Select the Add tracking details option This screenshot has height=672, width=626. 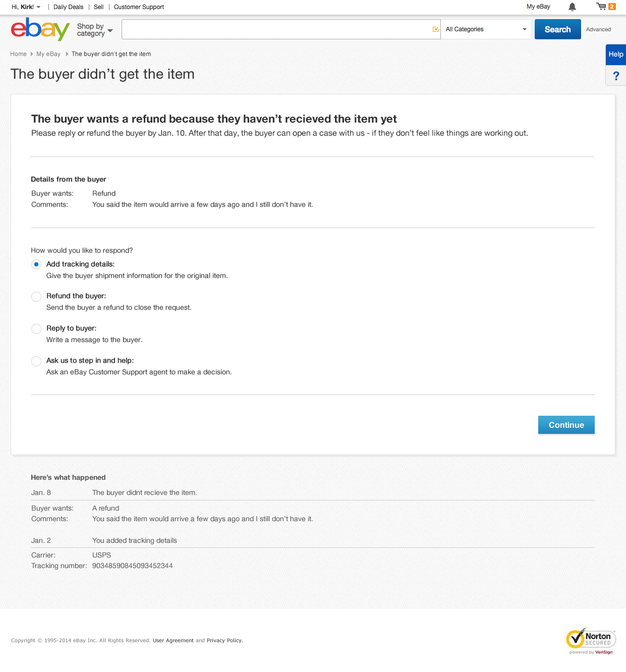click(x=36, y=264)
